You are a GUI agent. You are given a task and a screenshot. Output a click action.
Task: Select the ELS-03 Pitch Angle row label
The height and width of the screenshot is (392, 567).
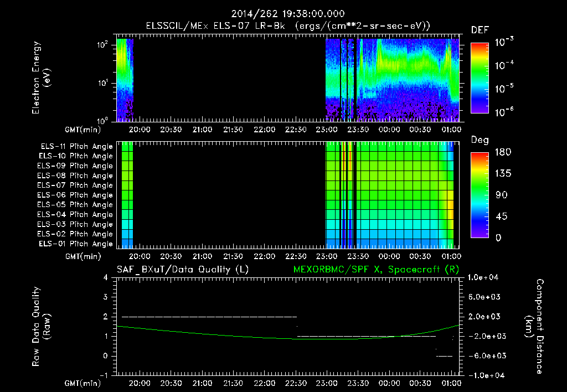(75, 225)
